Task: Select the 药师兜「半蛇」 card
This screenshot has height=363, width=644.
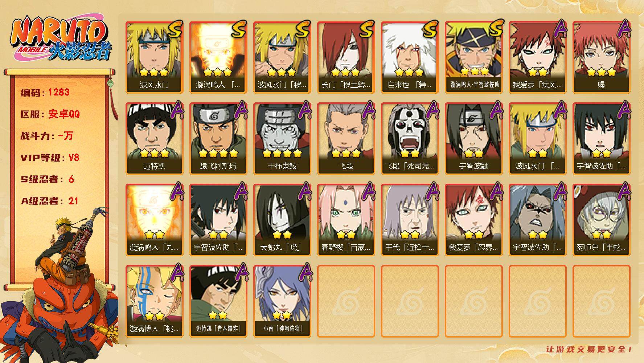Action: point(601,220)
